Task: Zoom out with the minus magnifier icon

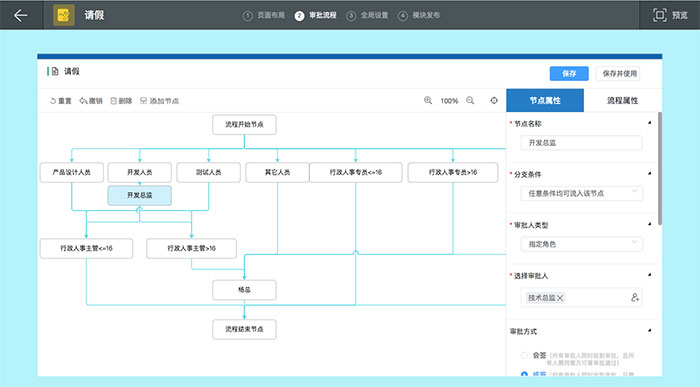Action: 470,100
